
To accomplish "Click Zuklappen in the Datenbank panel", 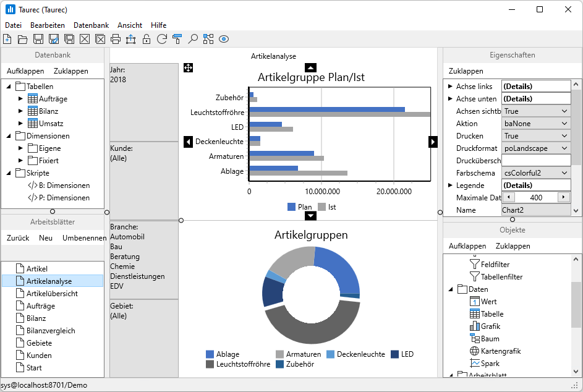I will pyautogui.click(x=71, y=71).
